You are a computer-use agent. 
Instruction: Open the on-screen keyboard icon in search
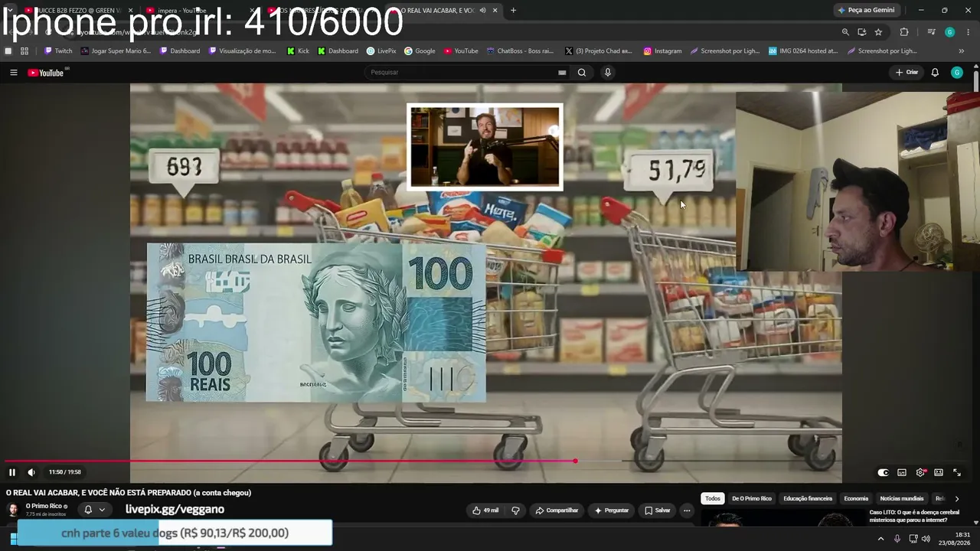click(x=562, y=73)
